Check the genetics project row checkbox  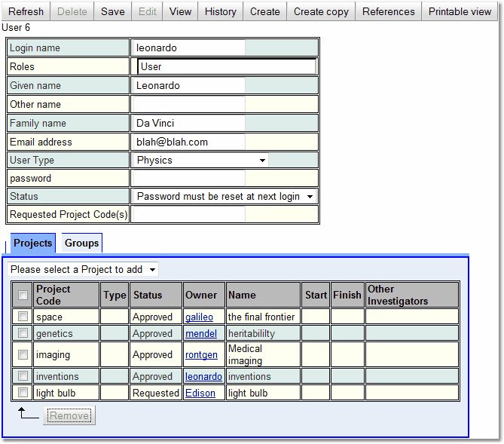click(x=23, y=333)
